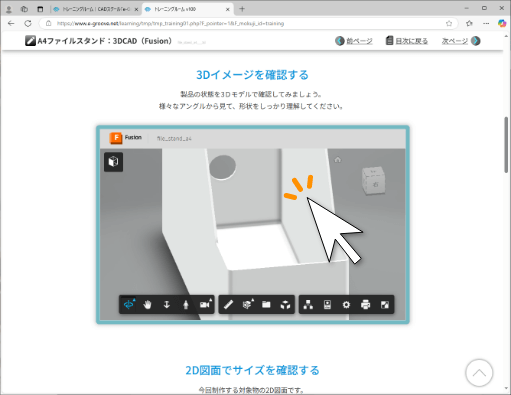The image size is (511, 395).
Task: Select the Orbit tool in viewer toolbar
Action: pos(129,304)
